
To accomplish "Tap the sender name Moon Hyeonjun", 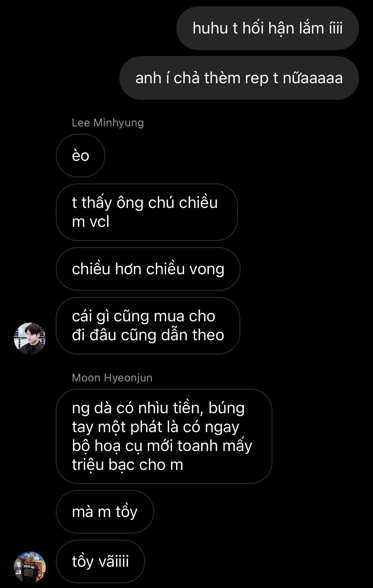I will 112,378.
